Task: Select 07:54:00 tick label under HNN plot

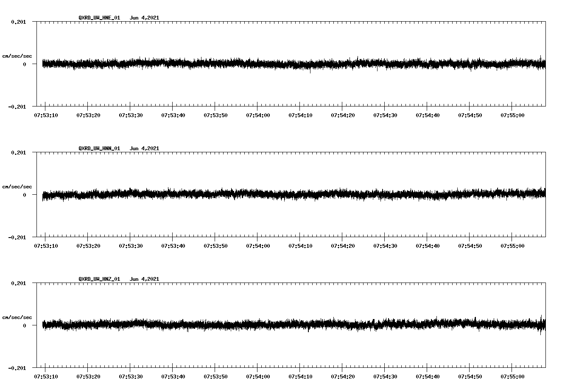Action: [x=258, y=246]
